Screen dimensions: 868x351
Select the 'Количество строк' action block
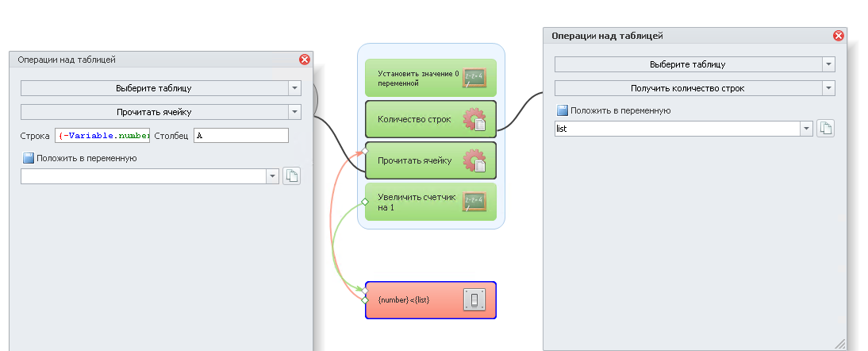pyautogui.click(x=431, y=119)
